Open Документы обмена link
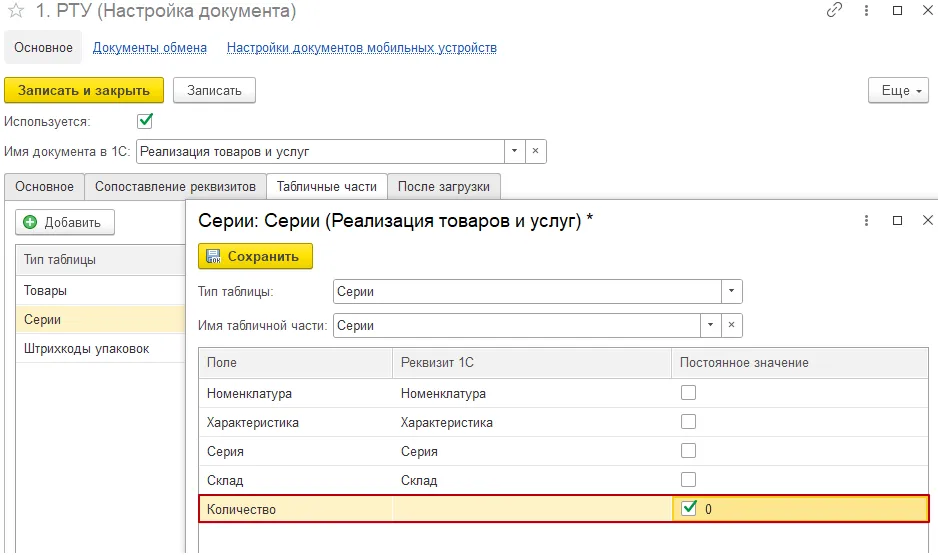The height and width of the screenshot is (555, 938). point(150,48)
